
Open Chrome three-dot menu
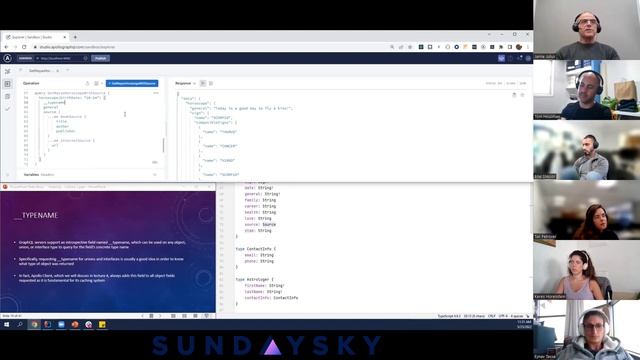tap(528, 47)
